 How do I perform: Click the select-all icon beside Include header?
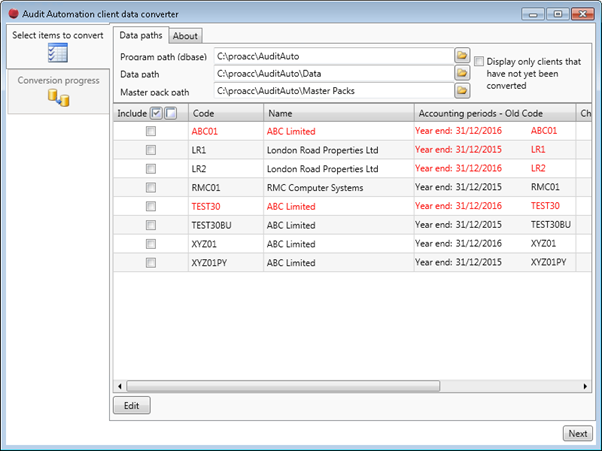pos(156,113)
